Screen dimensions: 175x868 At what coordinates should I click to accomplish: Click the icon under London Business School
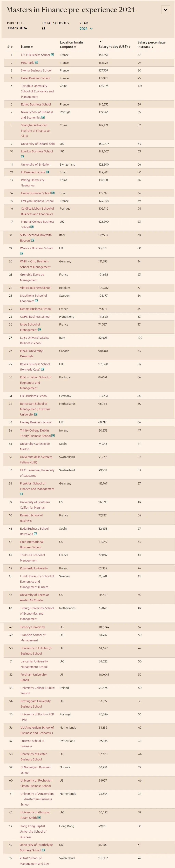pos(23,157)
